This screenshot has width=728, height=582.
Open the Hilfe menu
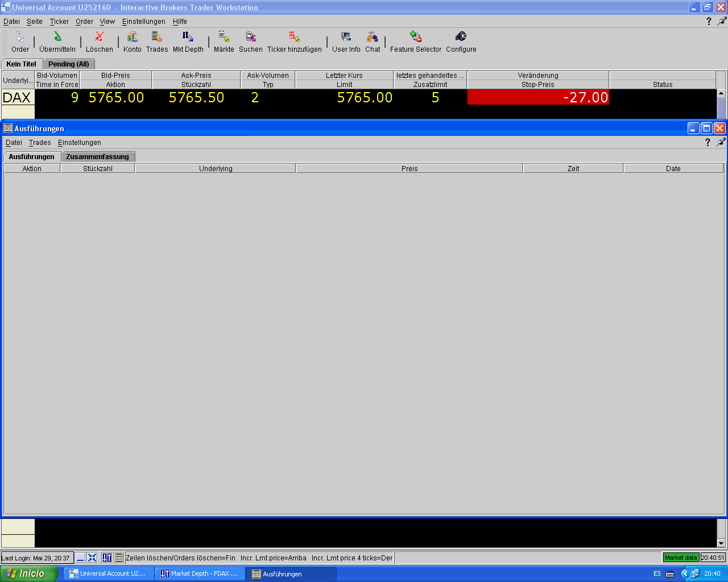[180, 21]
